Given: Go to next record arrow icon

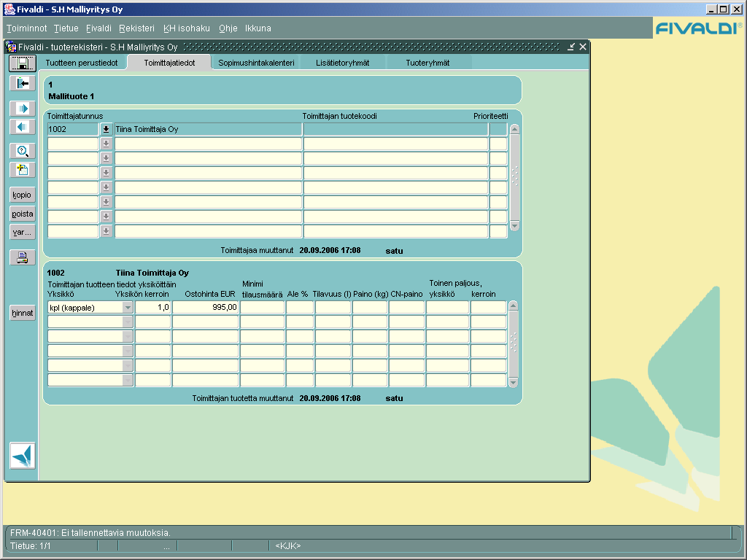Looking at the screenshot, I should (23, 108).
